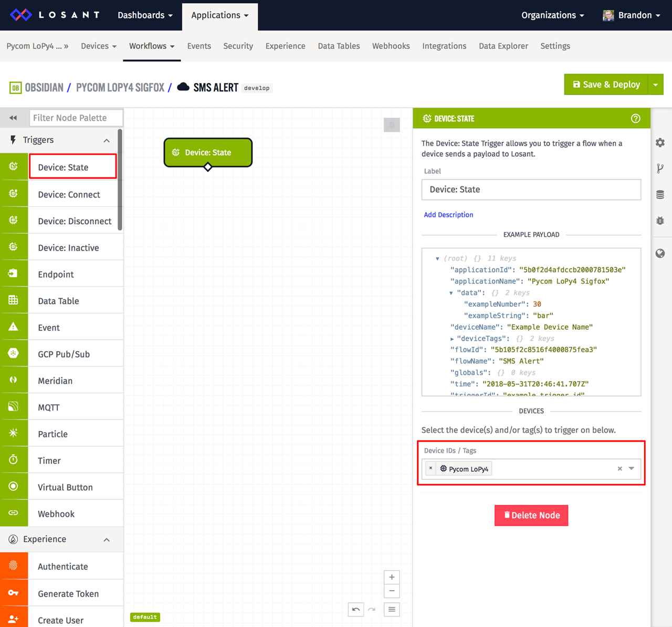Select the Device: State trigger icon
The image size is (672, 627).
(x=14, y=166)
